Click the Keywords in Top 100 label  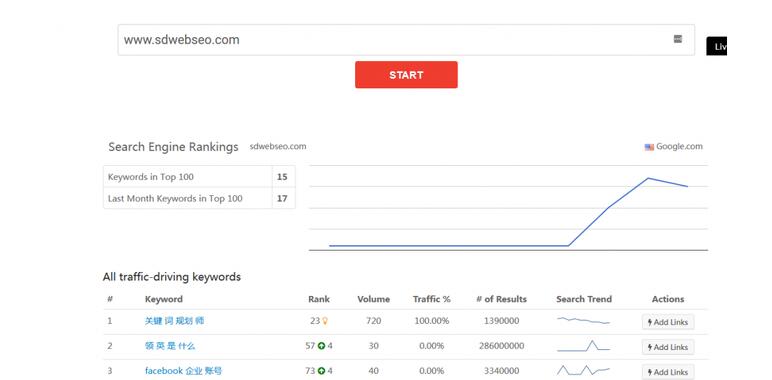(151, 177)
